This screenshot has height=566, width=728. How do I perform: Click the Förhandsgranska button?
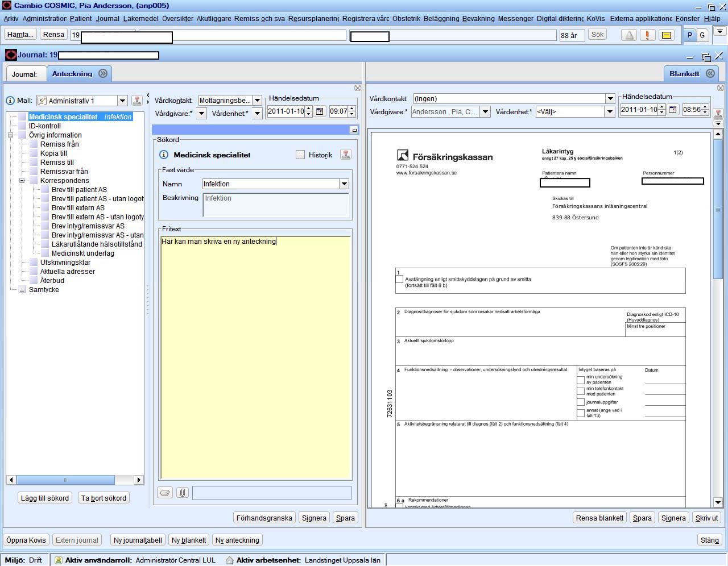click(x=264, y=518)
